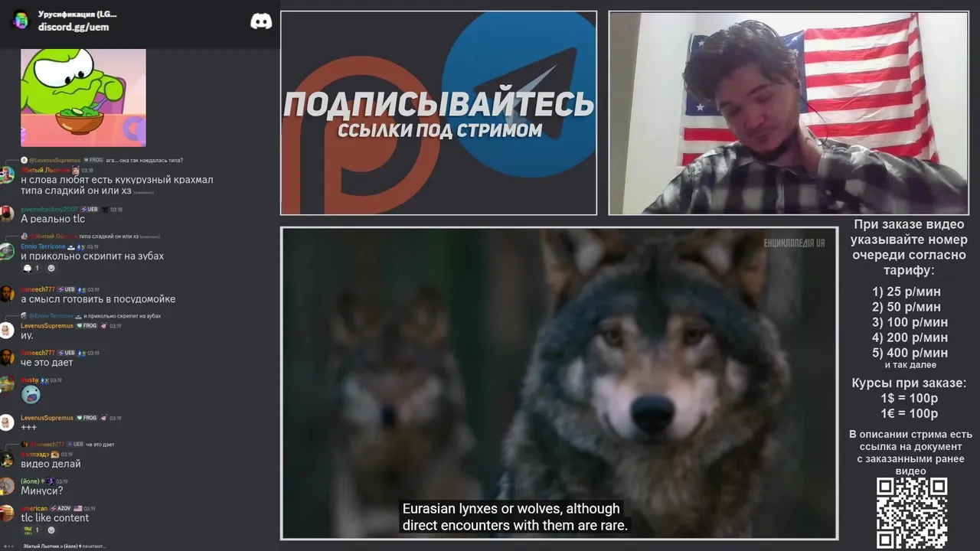Click the streamer webcam feed
The image size is (980, 551).
coord(789,113)
